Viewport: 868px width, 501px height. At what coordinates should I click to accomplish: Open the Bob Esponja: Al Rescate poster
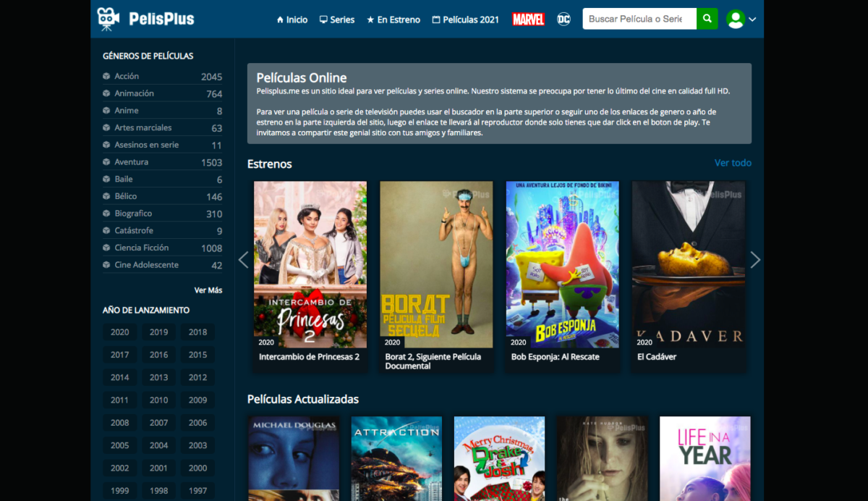click(562, 264)
